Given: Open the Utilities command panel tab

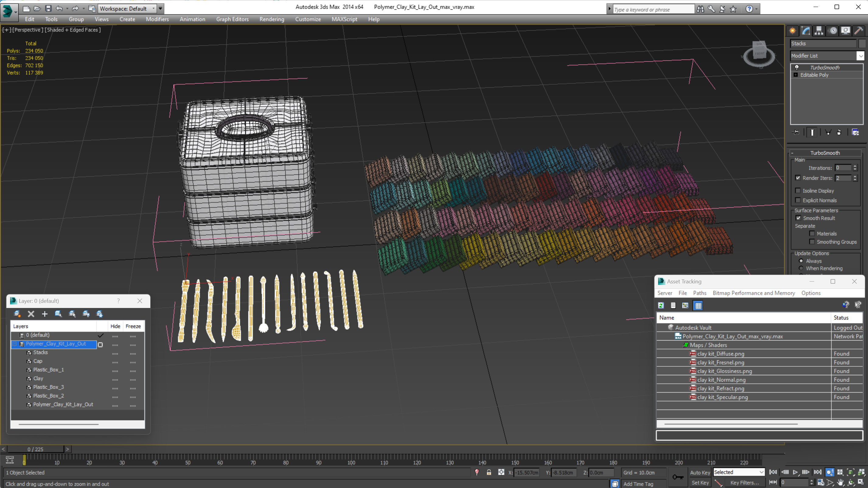Looking at the screenshot, I should coord(859,31).
